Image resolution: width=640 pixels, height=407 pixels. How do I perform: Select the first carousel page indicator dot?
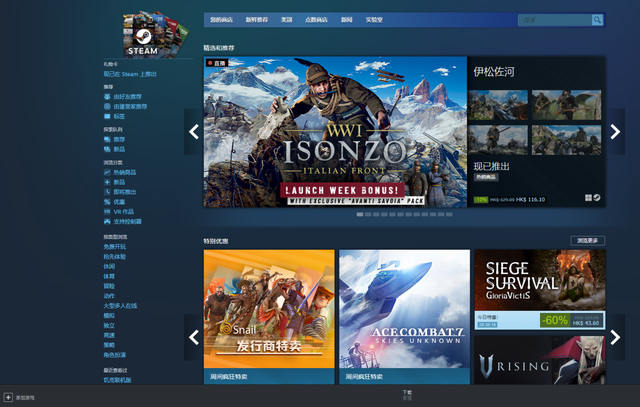coord(360,214)
